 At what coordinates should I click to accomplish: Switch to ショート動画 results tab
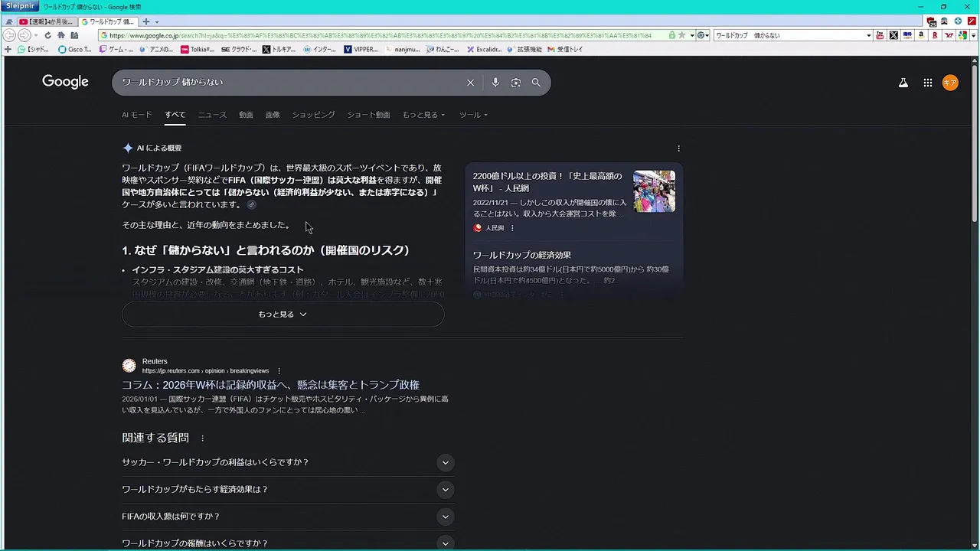pyautogui.click(x=368, y=115)
